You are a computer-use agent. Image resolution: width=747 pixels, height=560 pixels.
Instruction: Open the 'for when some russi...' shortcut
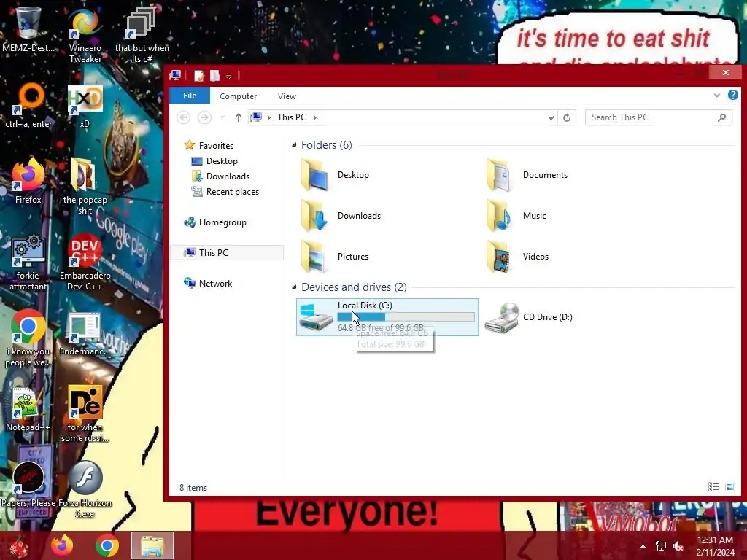[85, 414]
